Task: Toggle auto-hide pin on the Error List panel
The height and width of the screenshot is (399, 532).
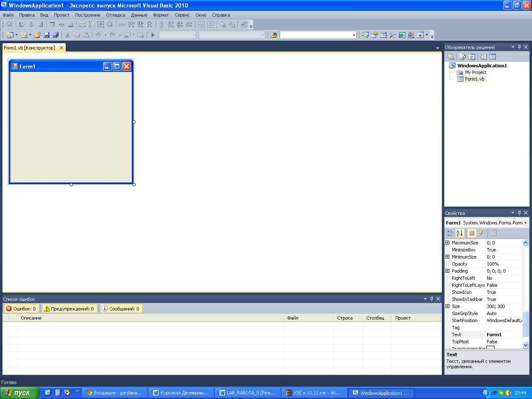Action: pos(431,299)
